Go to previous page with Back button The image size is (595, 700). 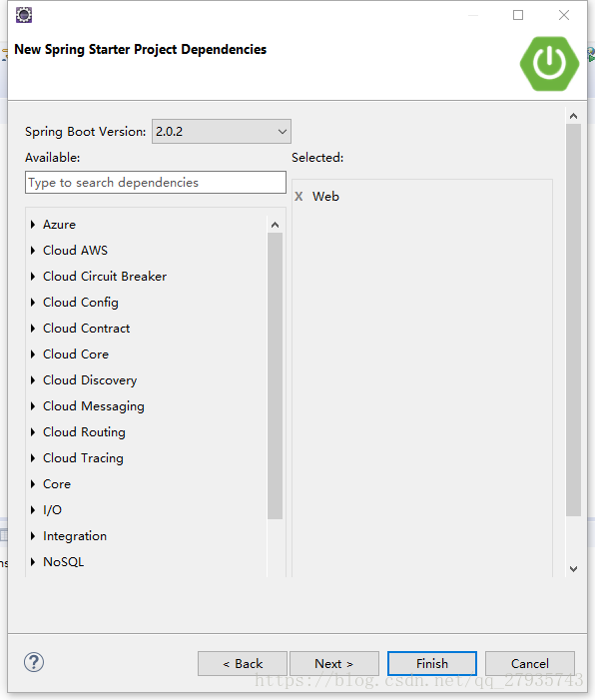click(243, 663)
